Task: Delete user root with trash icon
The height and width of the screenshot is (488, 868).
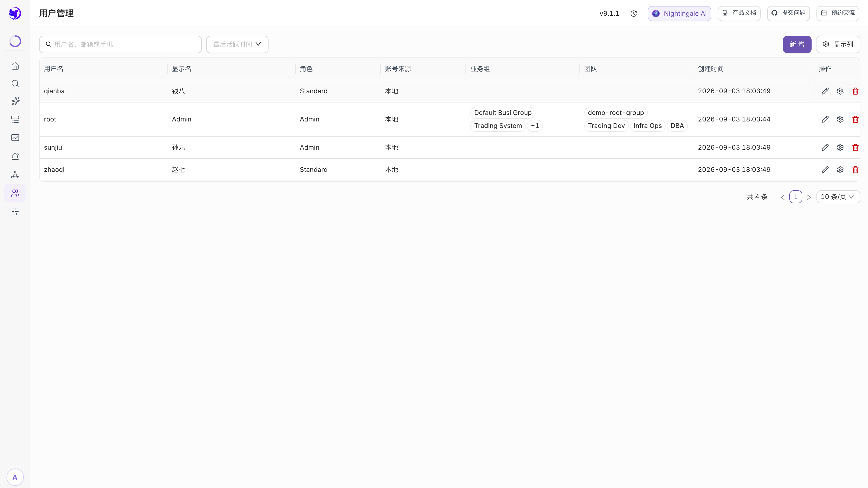Action: pyautogui.click(x=855, y=119)
